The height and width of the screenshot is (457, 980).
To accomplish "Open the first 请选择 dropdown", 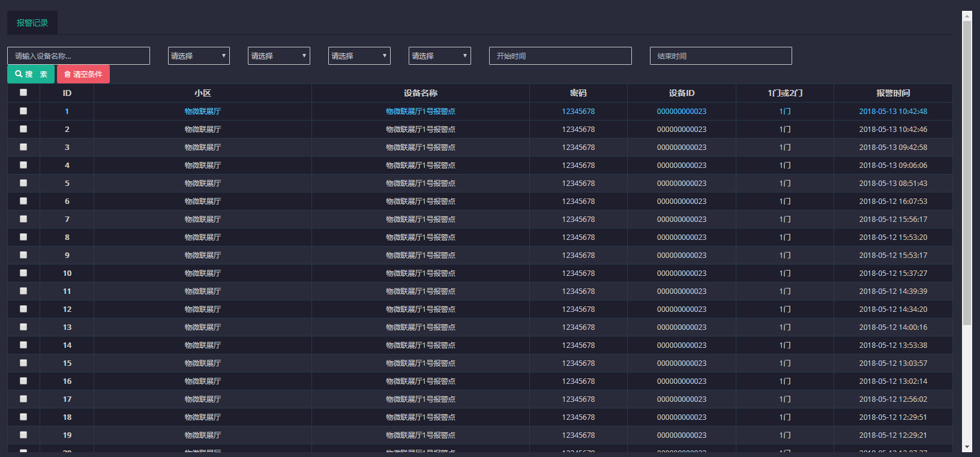I will pos(199,56).
